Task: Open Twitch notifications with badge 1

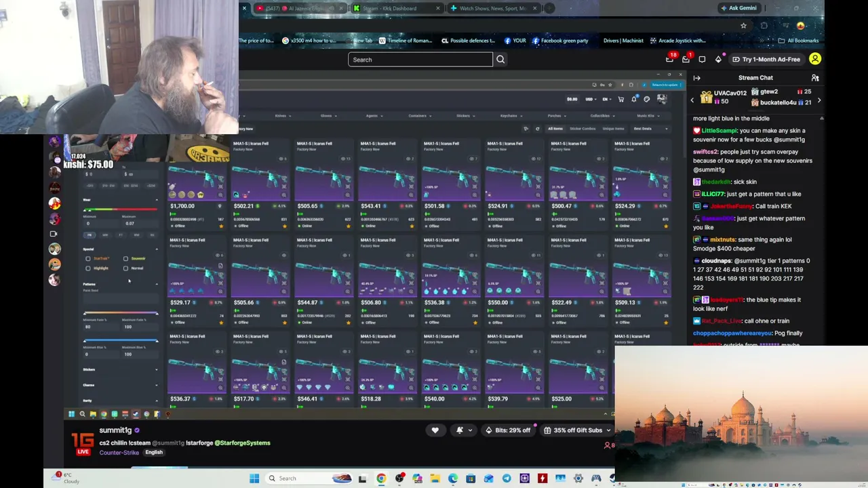Action: pos(686,59)
